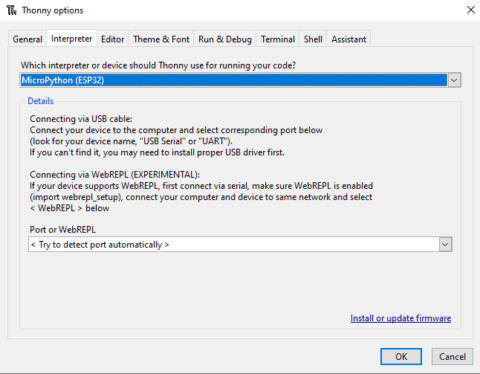The height and width of the screenshot is (374, 480).
Task: Expand the Port or WebREPL dropdown arrow
Action: [445, 244]
